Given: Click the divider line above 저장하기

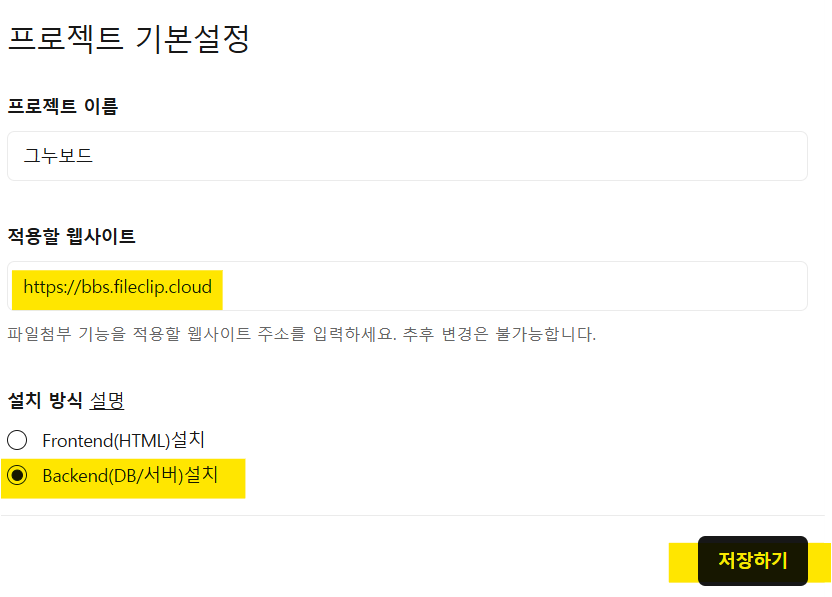Looking at the screenshot, I should click(x=416, y=516).
